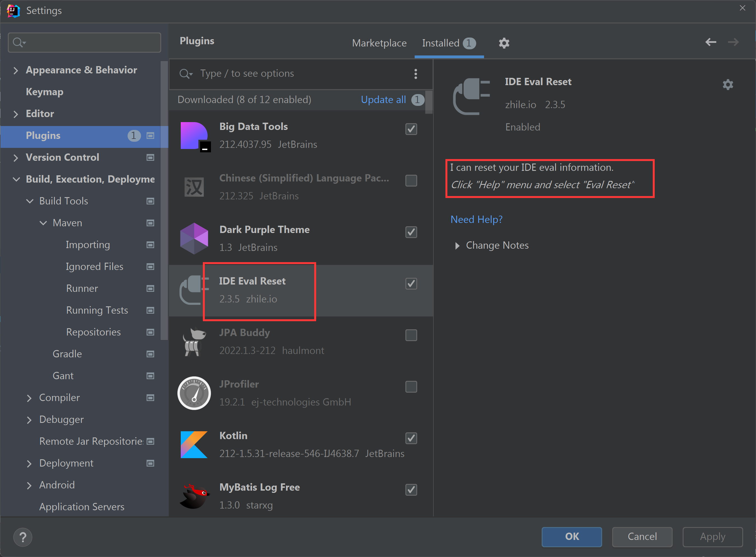Click the settings search field
This screenshot has height=557, width=756.
[x=84, y=43]
